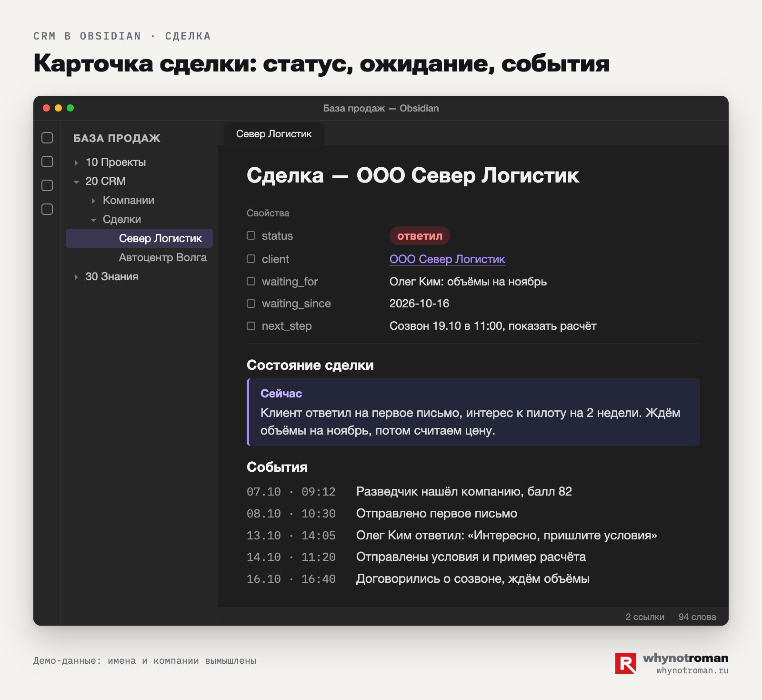Click the waiting_for value Олег Ким

[468, 281]
